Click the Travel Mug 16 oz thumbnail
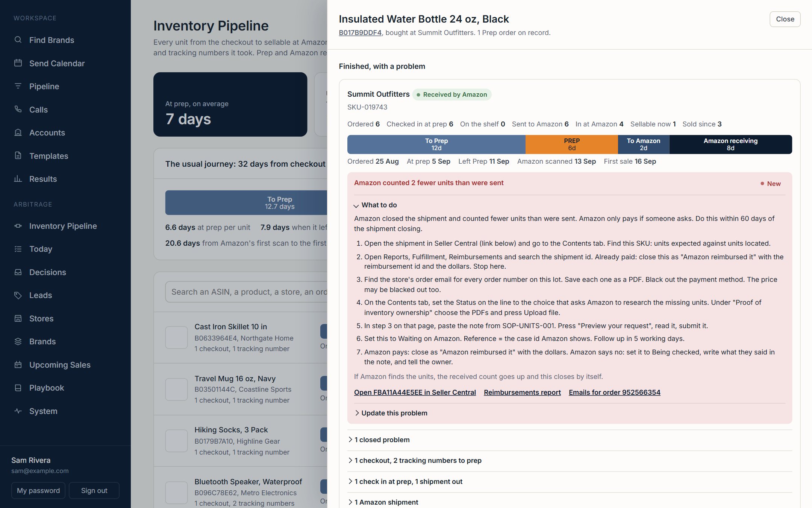The image size is (812, 508). (x=176, y=389)
